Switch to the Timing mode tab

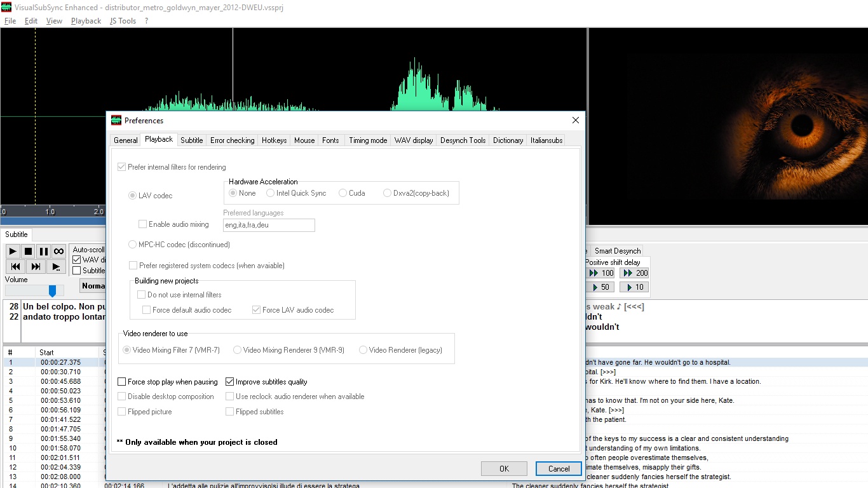pyautogui.click(x=368, y=140)
